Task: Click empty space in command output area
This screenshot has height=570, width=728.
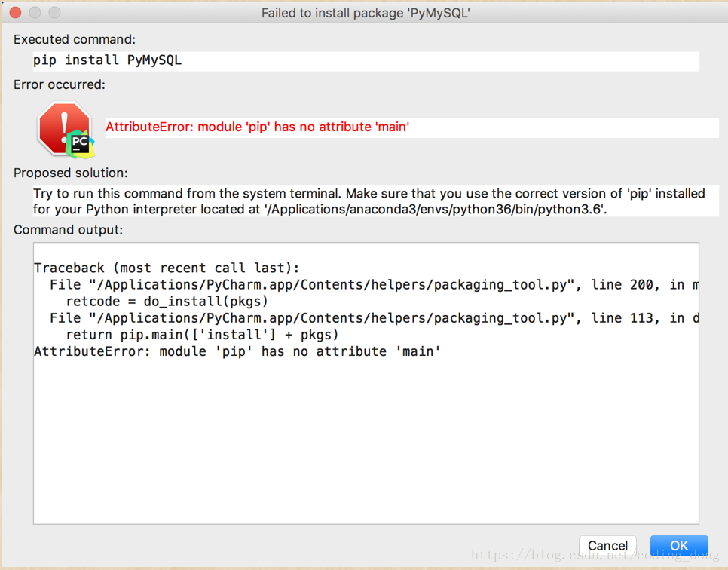Action: pyautogui.click(x=366, y=441)
